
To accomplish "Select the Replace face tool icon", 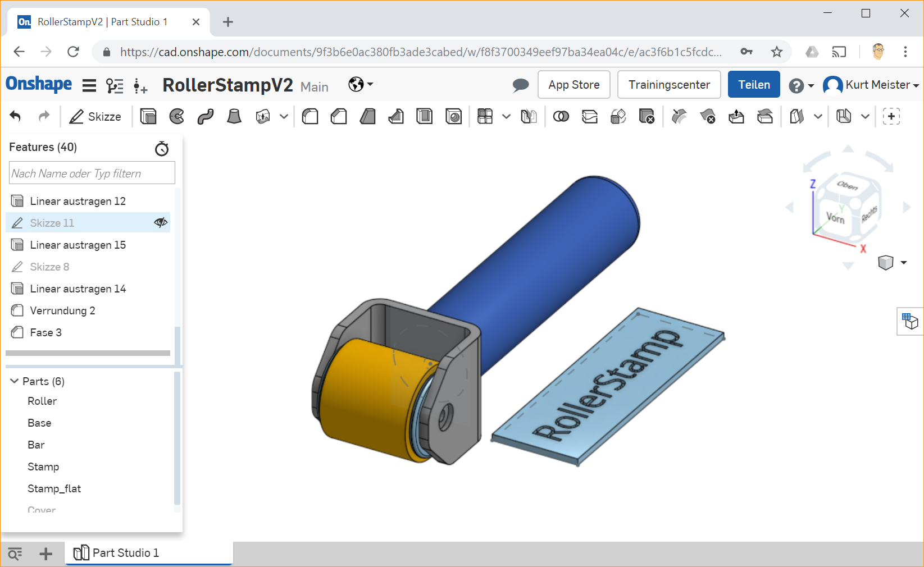I will 765,116.
